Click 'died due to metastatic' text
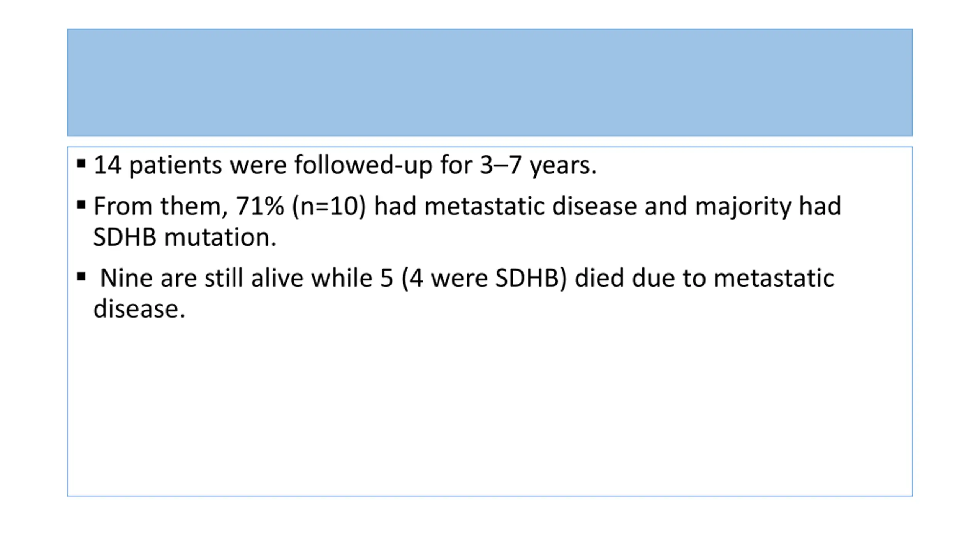 point(704,278)
